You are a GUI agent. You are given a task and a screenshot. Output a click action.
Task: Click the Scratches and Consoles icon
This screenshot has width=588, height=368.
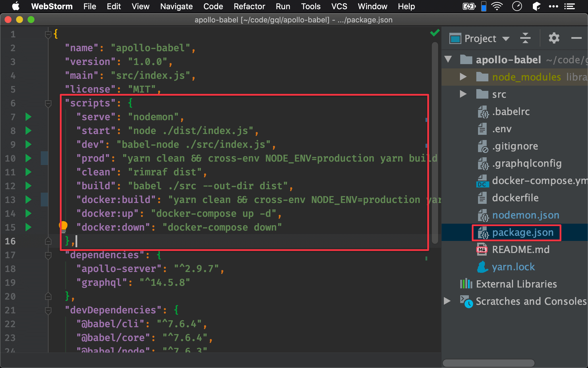[466, 302]
